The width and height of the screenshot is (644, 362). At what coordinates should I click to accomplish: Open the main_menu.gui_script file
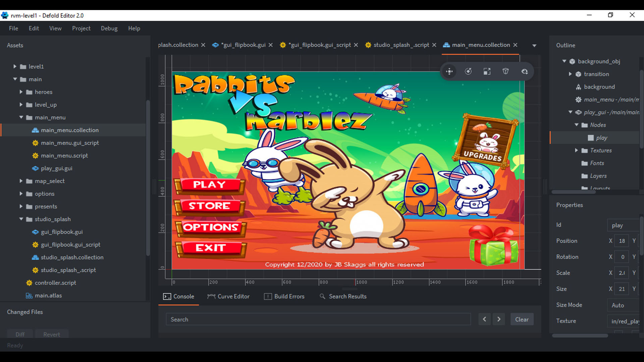coord(70,143)
